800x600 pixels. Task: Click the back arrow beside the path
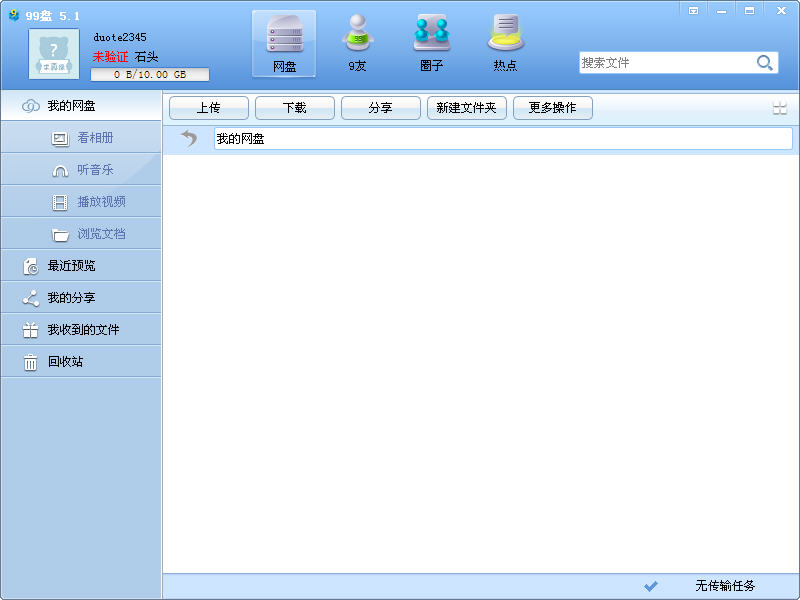(189, 138)
